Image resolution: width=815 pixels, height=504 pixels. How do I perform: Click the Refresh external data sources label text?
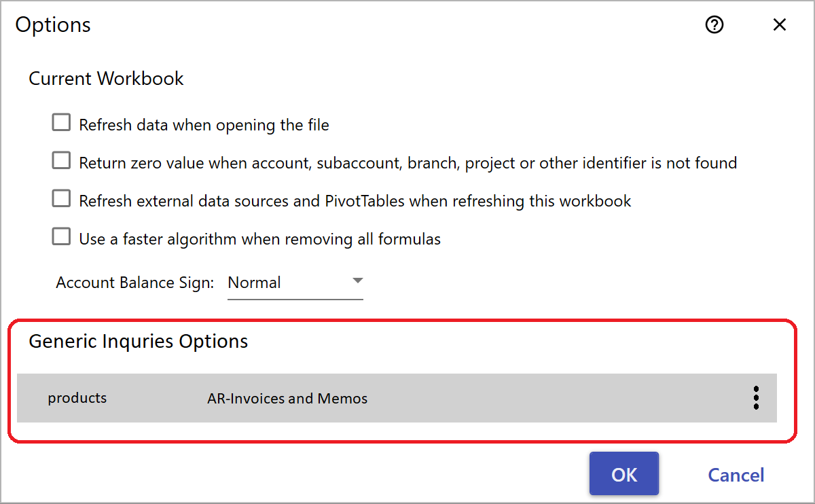pos(355,201)
